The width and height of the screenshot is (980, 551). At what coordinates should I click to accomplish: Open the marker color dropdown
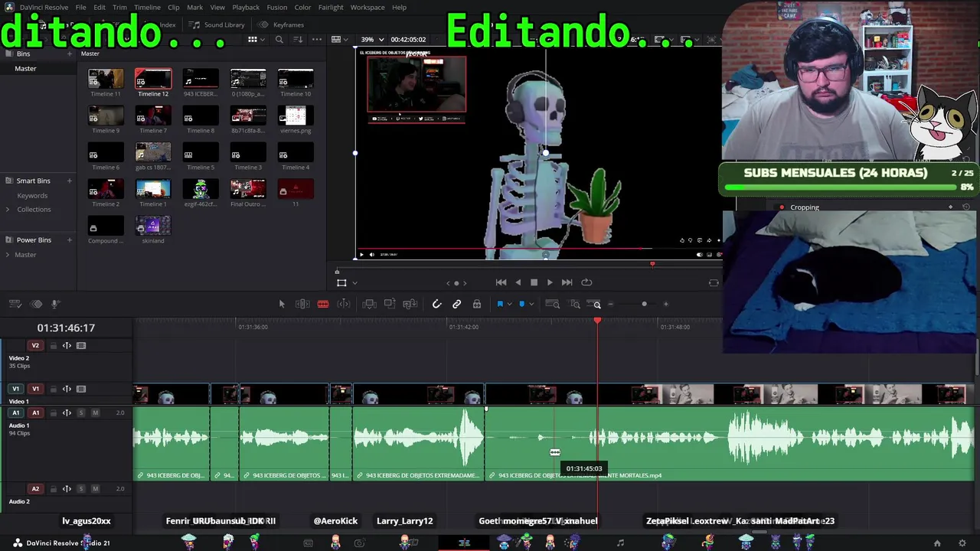point(531,305)
